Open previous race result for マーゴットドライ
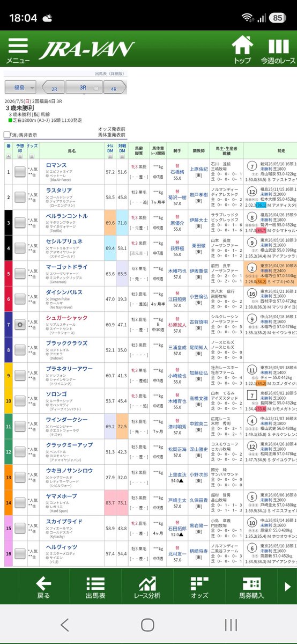Viewport: 297px width, 644px height. [x=270, y=274]
